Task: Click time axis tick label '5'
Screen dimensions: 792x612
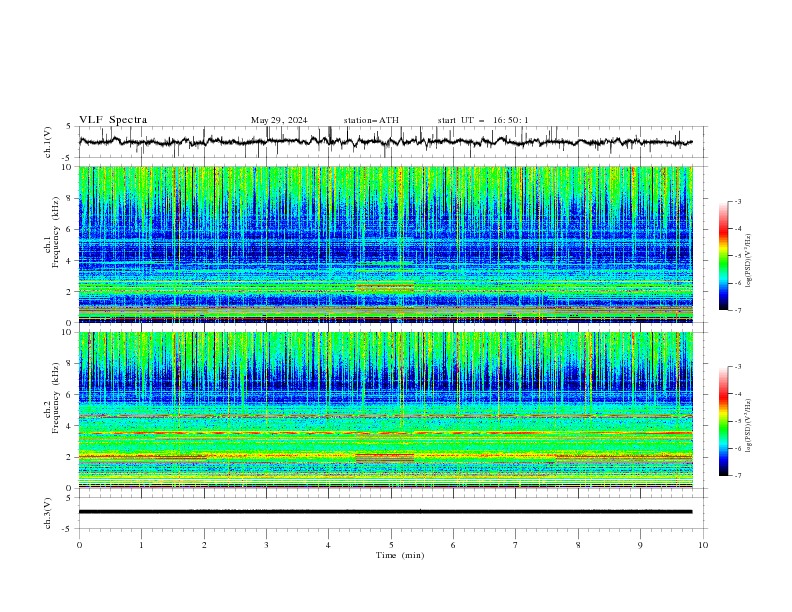Action: pyautogui.click(x=391, y=545)
